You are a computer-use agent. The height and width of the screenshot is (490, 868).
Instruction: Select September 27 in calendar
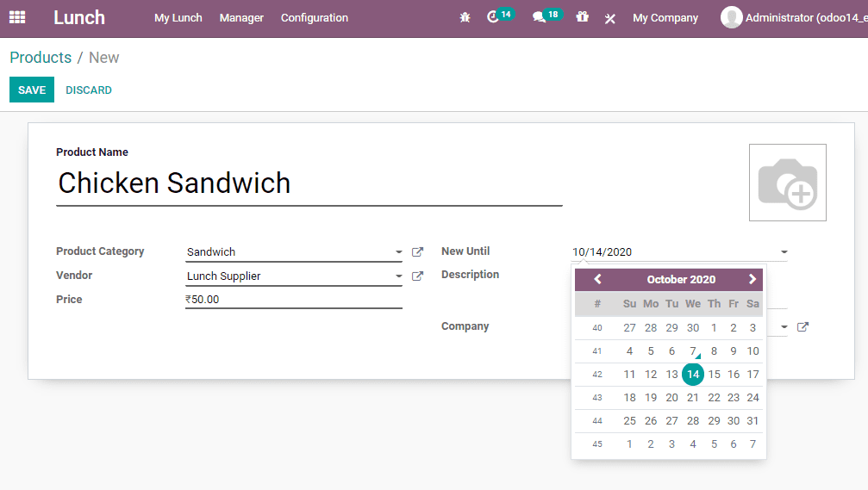coord(629,328)
